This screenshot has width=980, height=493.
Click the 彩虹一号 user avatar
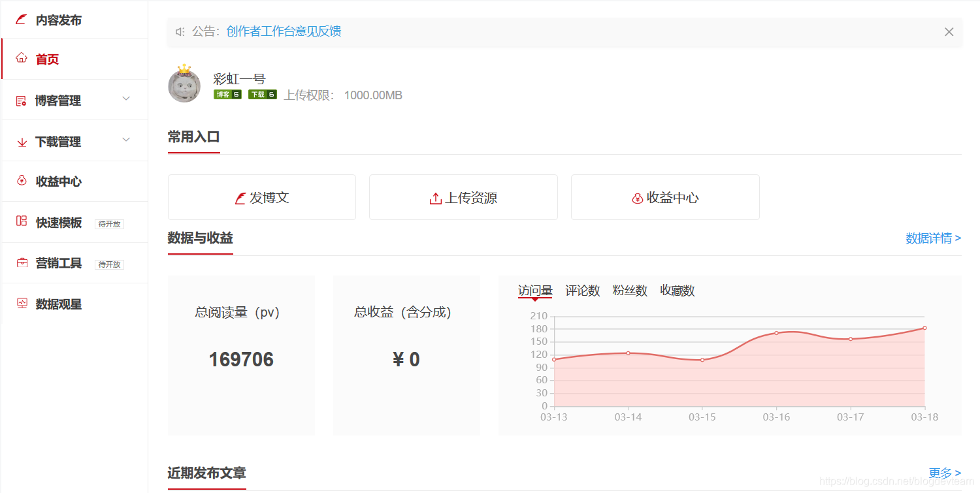coord(184,84)
